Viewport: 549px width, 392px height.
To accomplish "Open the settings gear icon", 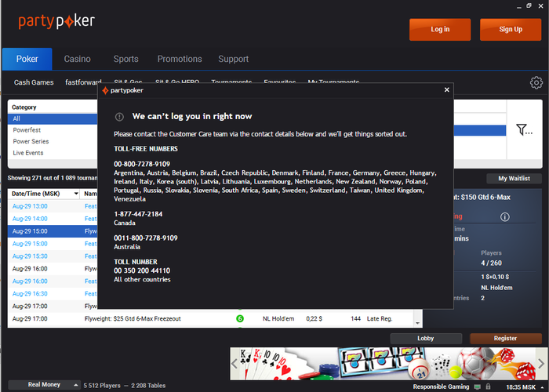I will (x=536, y=83).
